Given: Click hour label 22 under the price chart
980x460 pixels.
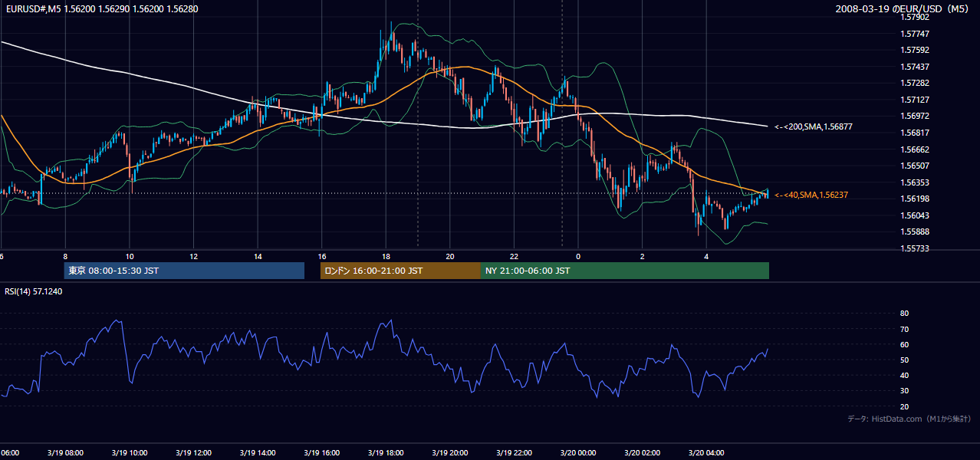Looking at the screenshot, I should click(515, 257).
